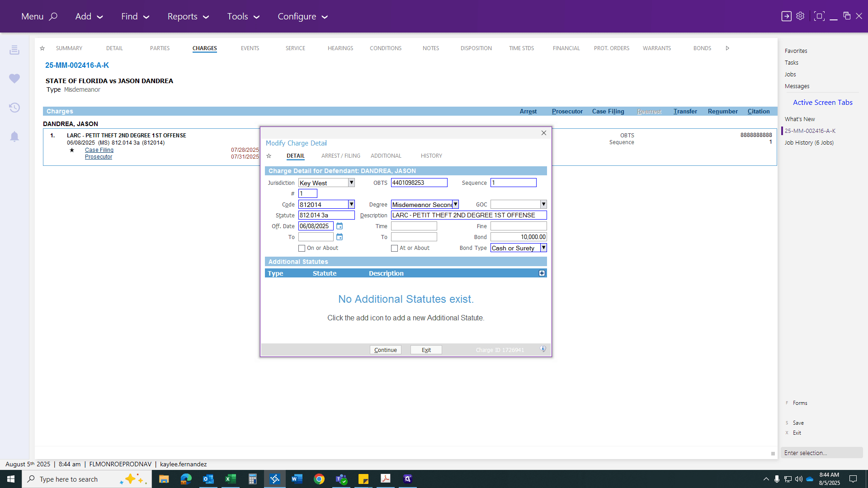Open Microsoft Edge from taskbar
Image resolution: width=868 pixels, height=488 pixels.
(186, 479)
